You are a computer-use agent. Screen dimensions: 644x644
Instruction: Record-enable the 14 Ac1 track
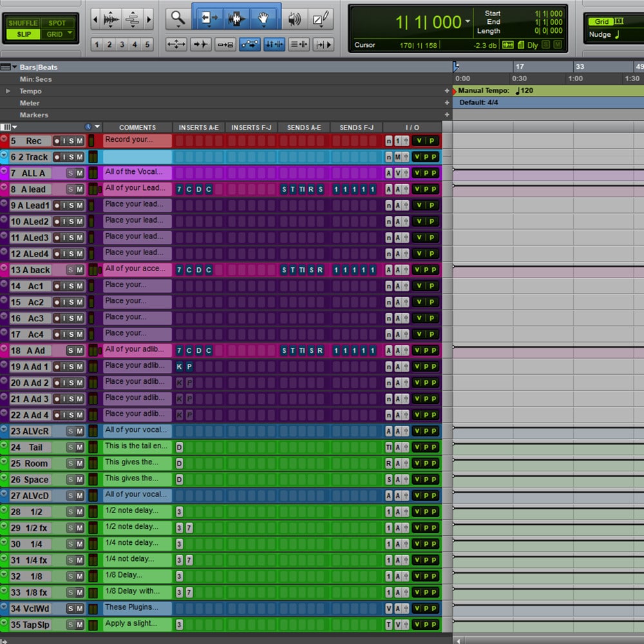[x=58, y=286]
